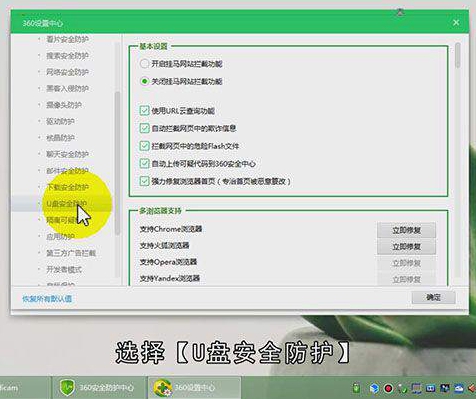The height and width of the screenshot is (399, 476).
Task: Open 第三方广告拦截 sidebar item
Action: coord(71,253)
